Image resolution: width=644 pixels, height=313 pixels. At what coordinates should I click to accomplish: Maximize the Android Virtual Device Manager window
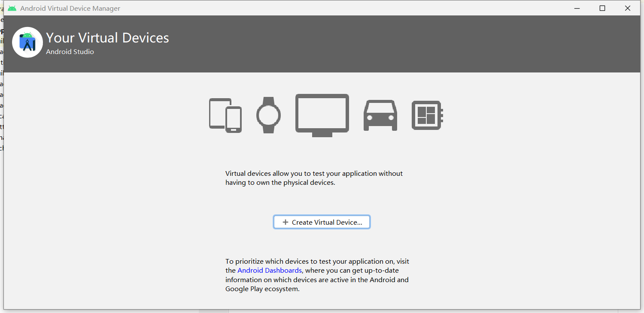(602, 8)
